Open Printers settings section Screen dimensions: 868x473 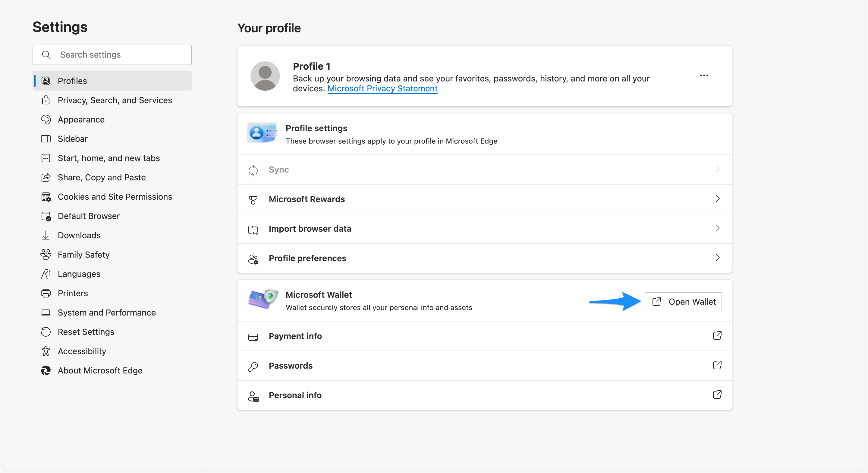pos(112,293)
